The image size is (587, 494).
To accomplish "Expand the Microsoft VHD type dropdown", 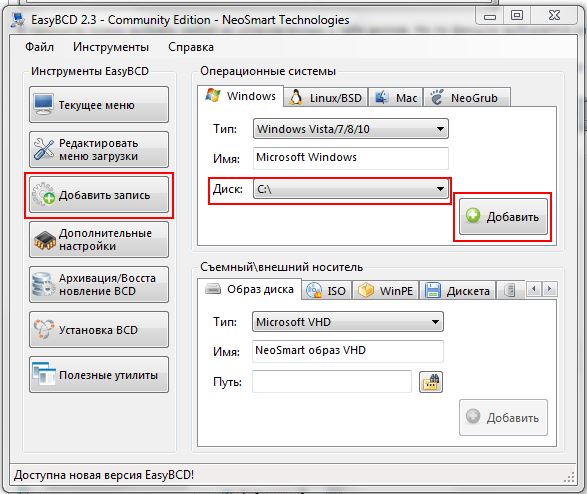I will (x=348, y=321).
